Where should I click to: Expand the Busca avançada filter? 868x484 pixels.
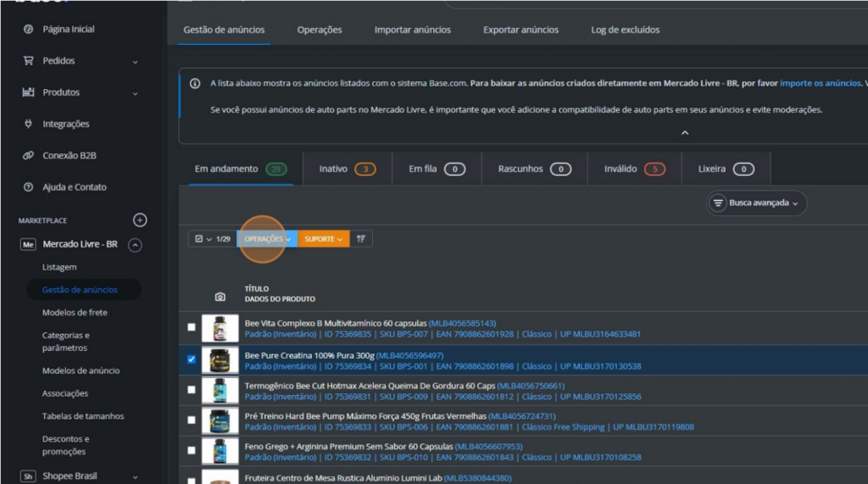coord(756,203)
